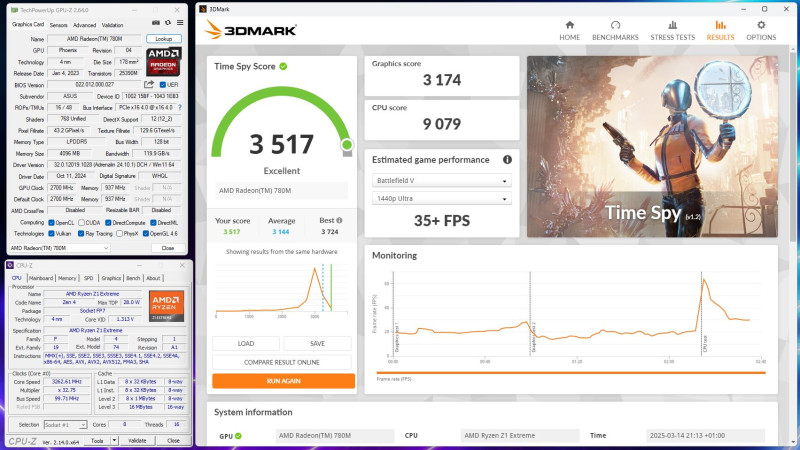Toggle the PhysX checkbox
Viewport: 800px width, 450px height.
[119, 234]
